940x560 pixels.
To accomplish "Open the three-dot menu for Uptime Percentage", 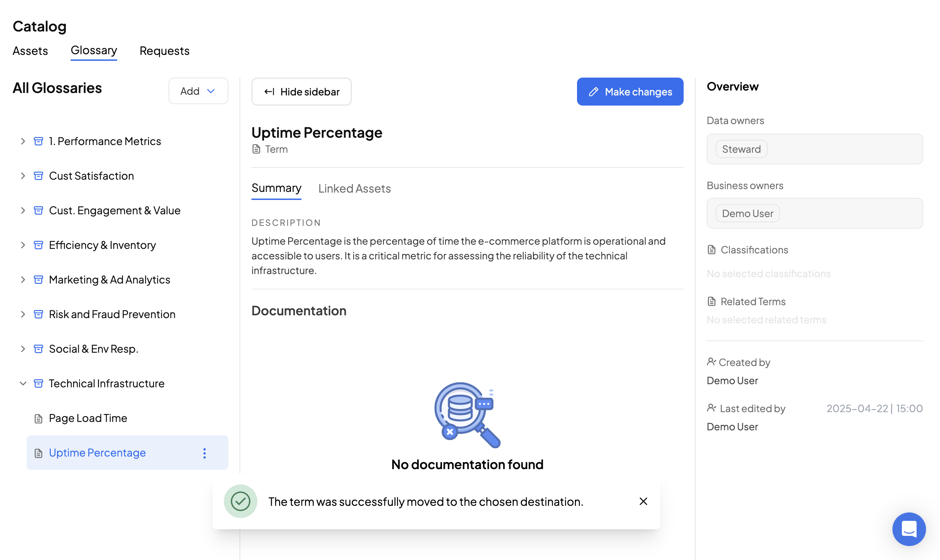I will tap(204, 453).
